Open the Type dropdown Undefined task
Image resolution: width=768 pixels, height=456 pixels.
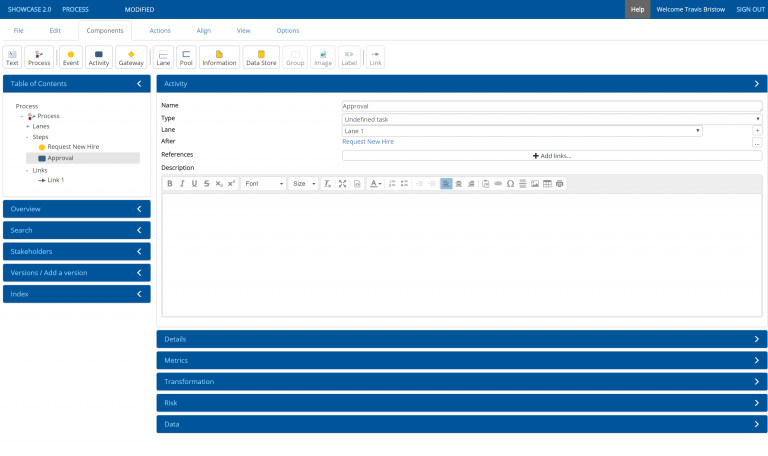point(552,119)
